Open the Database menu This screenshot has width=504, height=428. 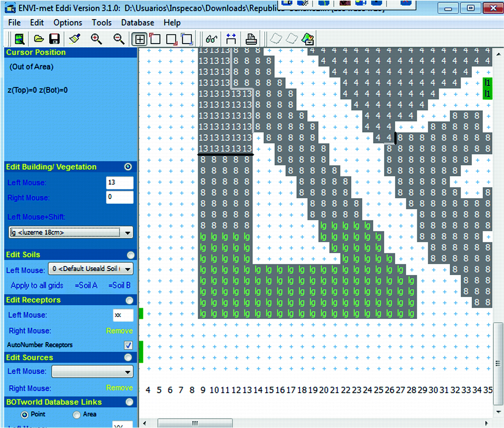[137, 23]
